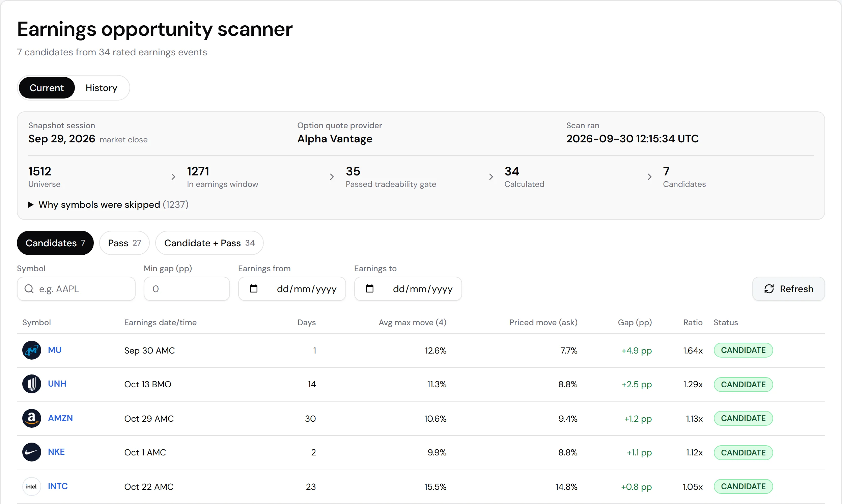Open the Earnings from calendar icon
Viewport: 842px width, 504px height.
(254, 289)
